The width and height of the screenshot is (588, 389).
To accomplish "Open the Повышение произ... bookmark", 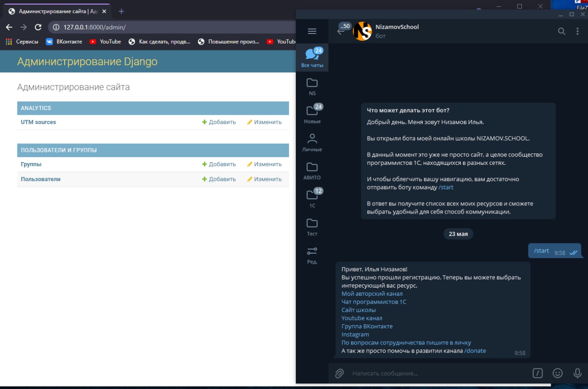I will click(x=229, y=42).
